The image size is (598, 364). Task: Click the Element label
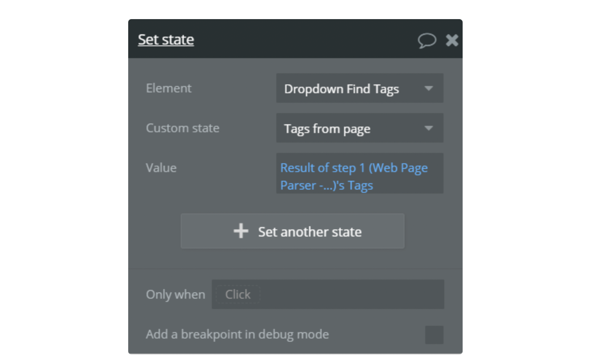pyautogui.click(x=168, y=88)
